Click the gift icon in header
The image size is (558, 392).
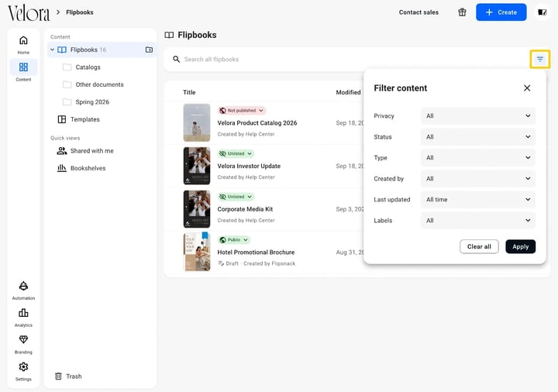click(x=462, y=12)
